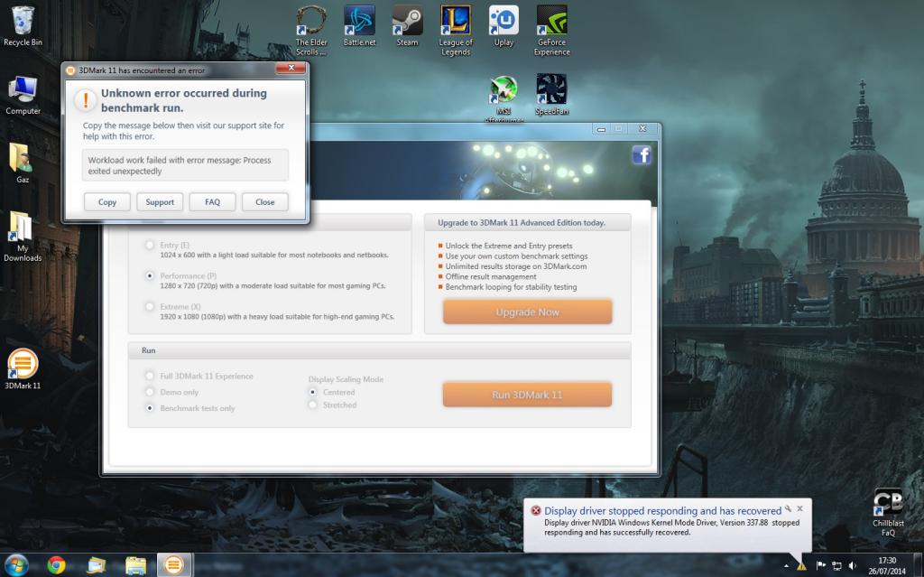Select the Entry (E) preset radio button
Viewport: 924px width, 577px height.
click(x=150, y=245)
